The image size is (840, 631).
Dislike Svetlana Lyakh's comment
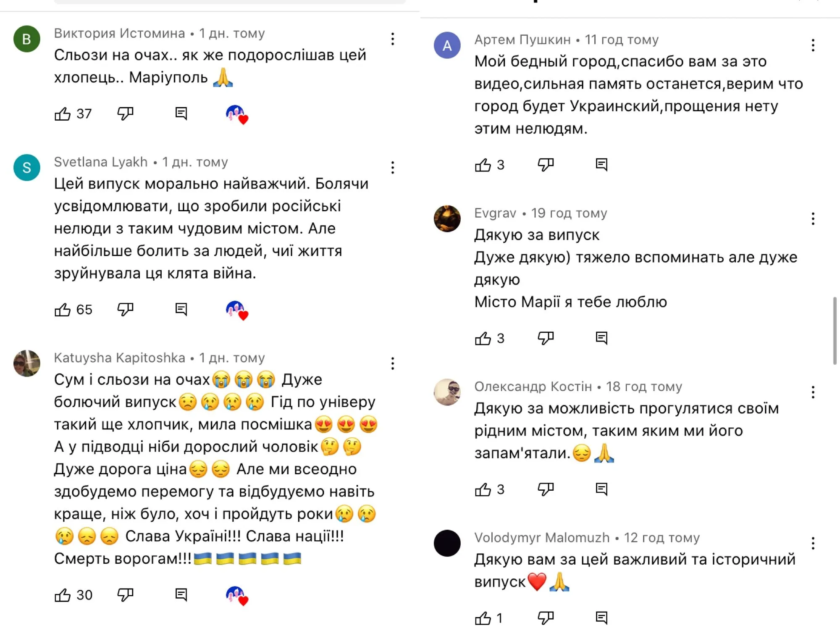click(126, 310)
